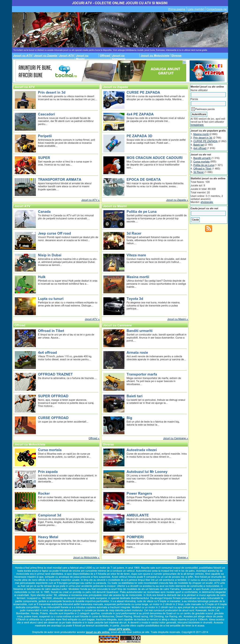This screenshot has height=644, width=240.
Task: Select Jocuri cu Zapada in navigation bar
Action: click(45, 55)
